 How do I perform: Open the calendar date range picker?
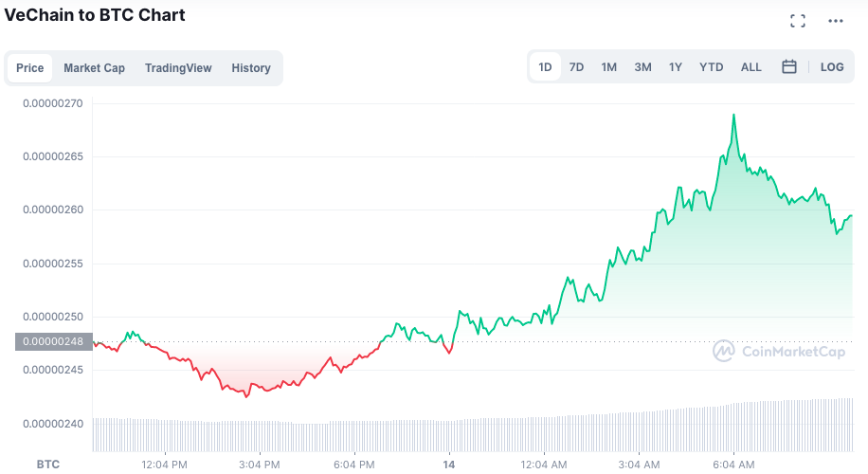pos(788,67)
